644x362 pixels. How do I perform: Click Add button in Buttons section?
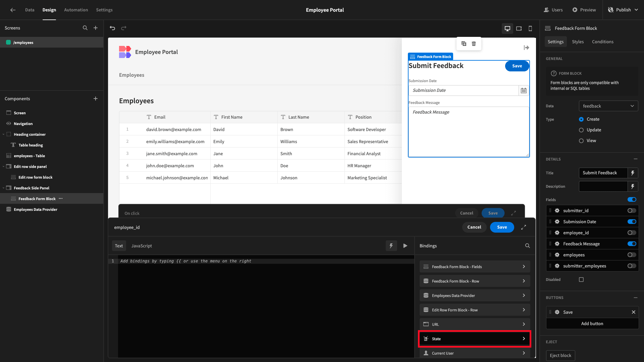coord(592,323)
